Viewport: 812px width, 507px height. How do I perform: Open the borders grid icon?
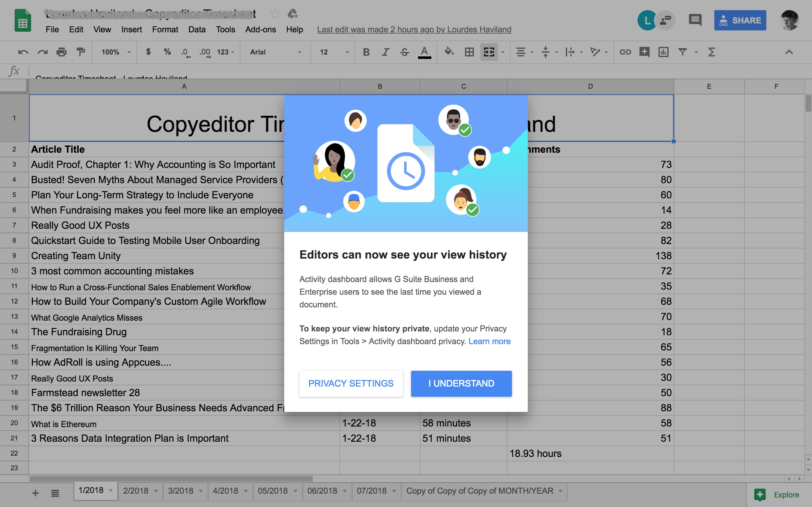click(469, 52)
